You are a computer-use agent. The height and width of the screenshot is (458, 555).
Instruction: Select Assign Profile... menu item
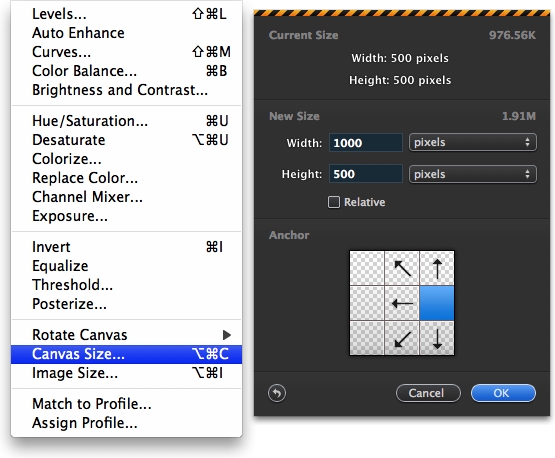click(x=127, y=423)
